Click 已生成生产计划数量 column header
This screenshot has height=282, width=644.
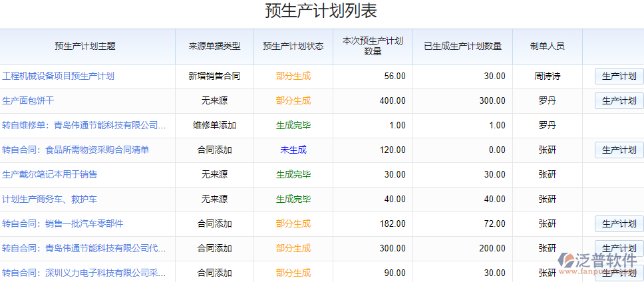463,47
